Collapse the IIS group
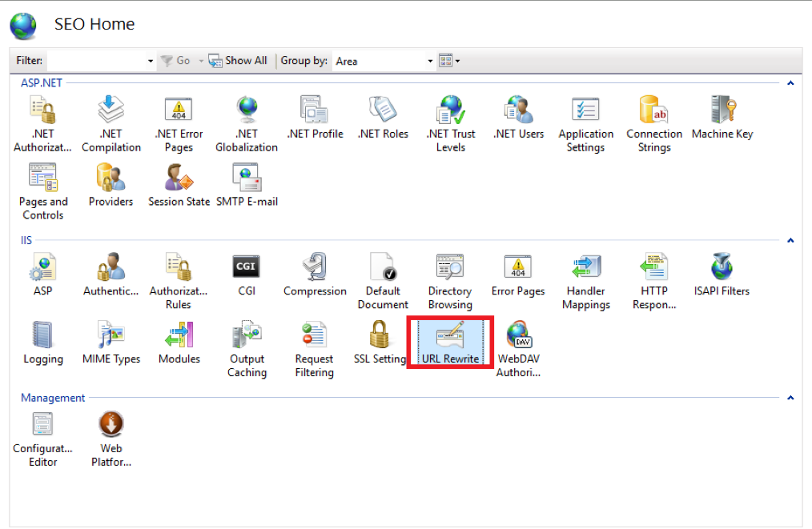 790,240
